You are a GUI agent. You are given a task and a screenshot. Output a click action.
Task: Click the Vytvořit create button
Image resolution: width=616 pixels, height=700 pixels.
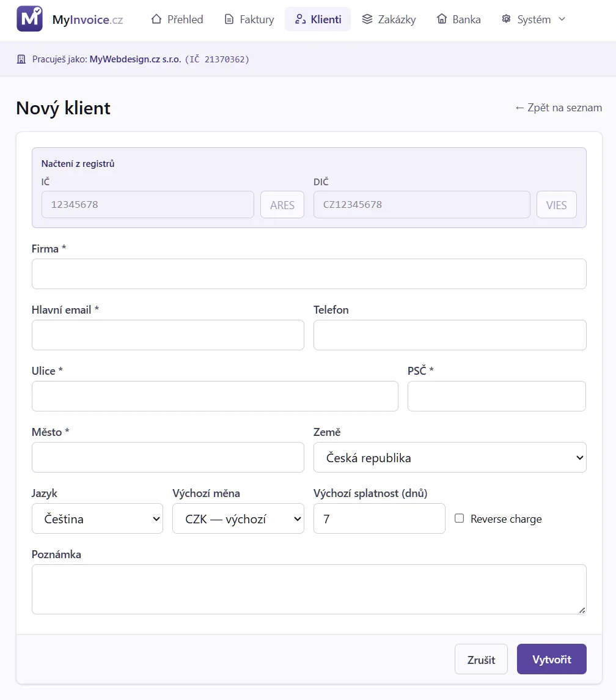[552, 660]
